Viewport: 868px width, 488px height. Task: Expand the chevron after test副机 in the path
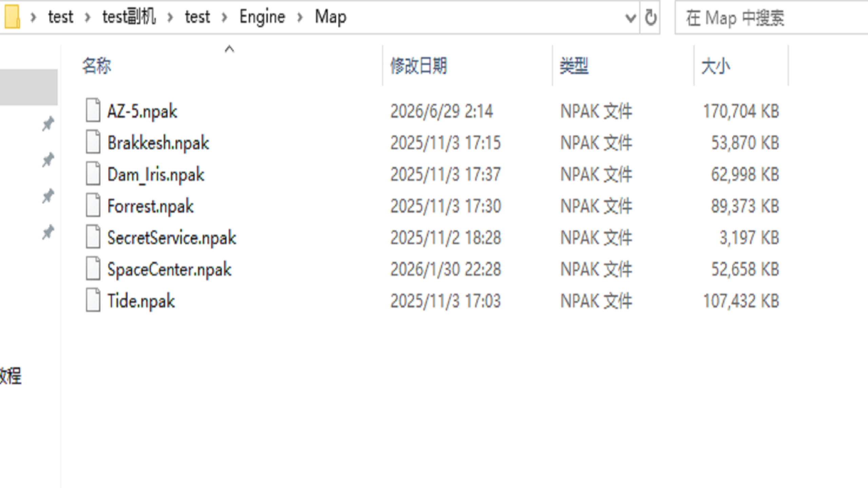(x=170, y=17)
